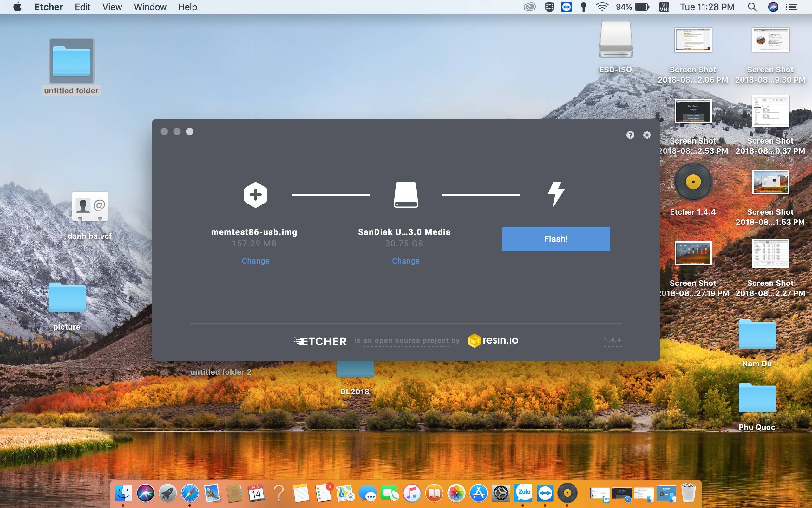Open Etcher settings gear icon
812x508 pixels.
tap(647, 135)
